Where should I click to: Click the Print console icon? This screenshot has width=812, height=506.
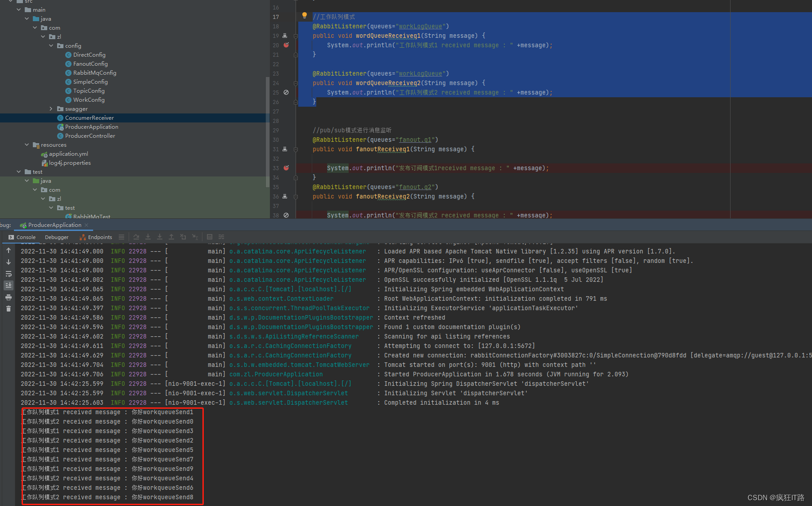[9, 297]
